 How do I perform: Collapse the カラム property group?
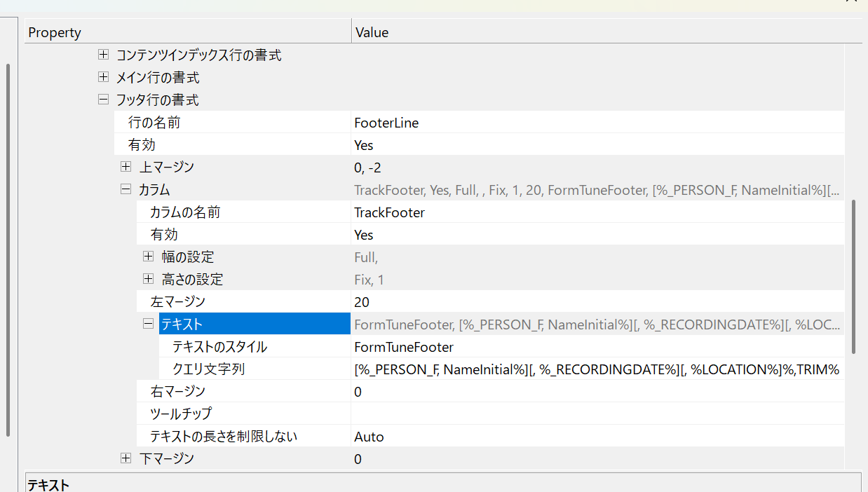coord(126,189)
